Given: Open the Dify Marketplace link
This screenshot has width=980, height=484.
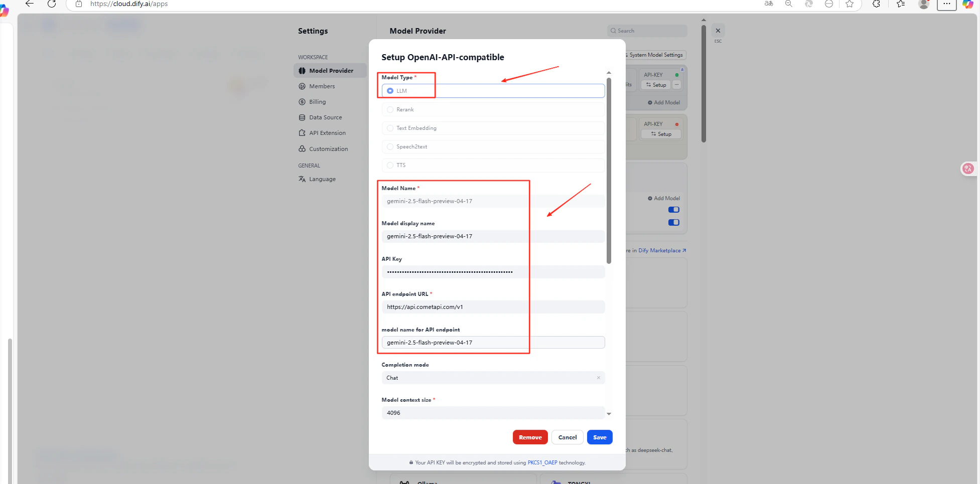Looking at the screenshot, I should click(659, 250).
